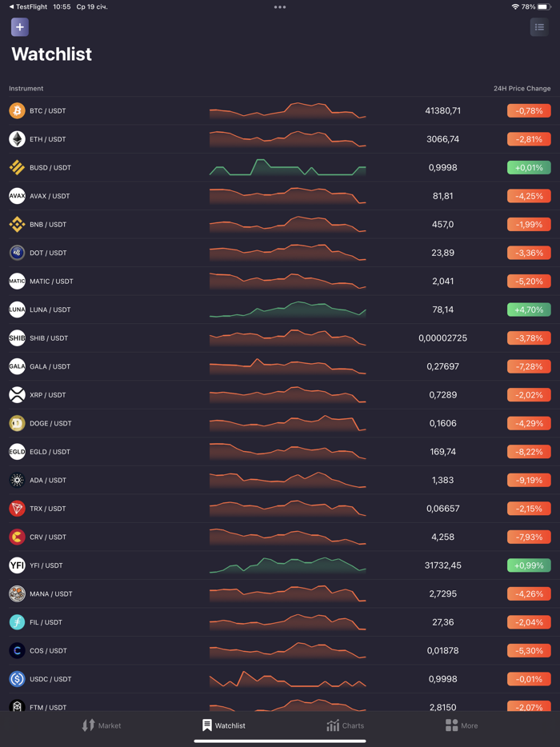560x747 pixels.
Task: Select the BNB coin icon
Action: pyautogui.click(x=17, y=225)
